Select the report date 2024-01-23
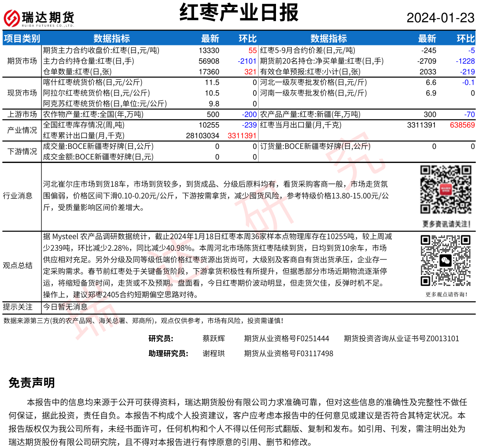The height and width of the screenshot is (448, 478). coord(440,18)
